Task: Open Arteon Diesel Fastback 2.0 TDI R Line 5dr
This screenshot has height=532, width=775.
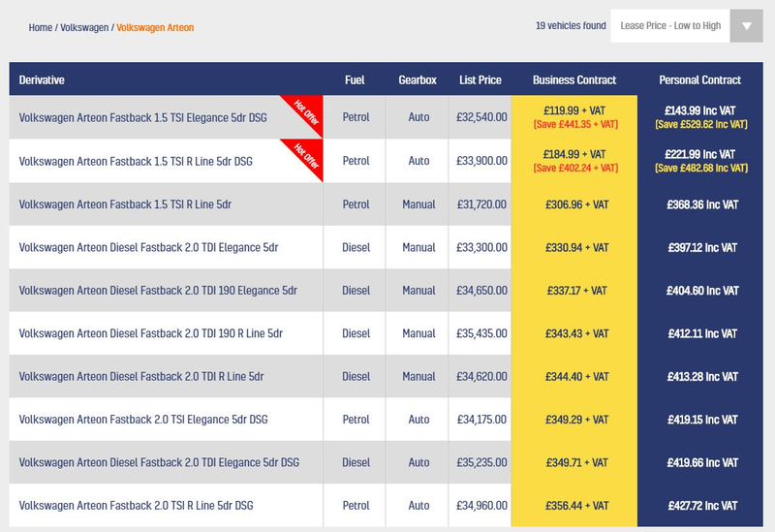Action: click(141, 376)
